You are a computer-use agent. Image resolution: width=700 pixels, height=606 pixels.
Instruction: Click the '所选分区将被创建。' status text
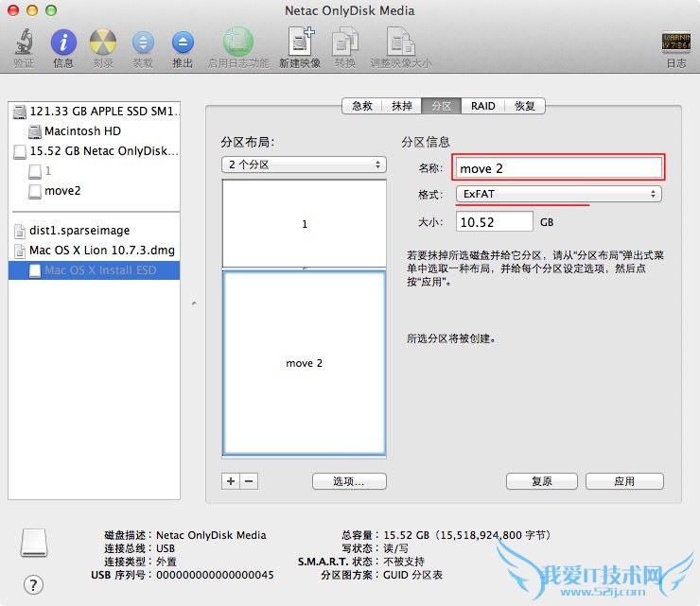[451, 338]
